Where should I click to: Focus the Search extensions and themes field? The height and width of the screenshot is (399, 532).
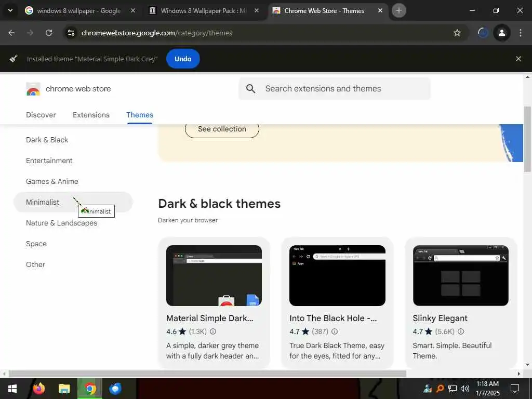click(335, 88)
